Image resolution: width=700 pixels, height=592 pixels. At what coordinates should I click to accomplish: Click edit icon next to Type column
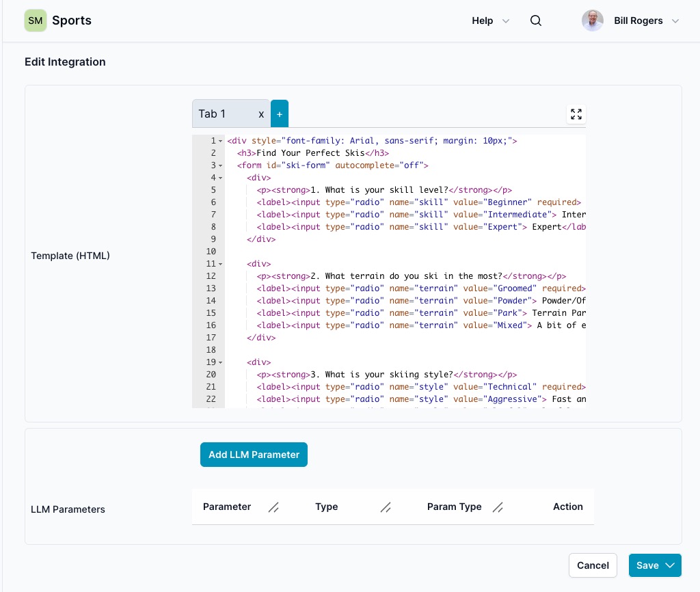[x=386, y=507]
